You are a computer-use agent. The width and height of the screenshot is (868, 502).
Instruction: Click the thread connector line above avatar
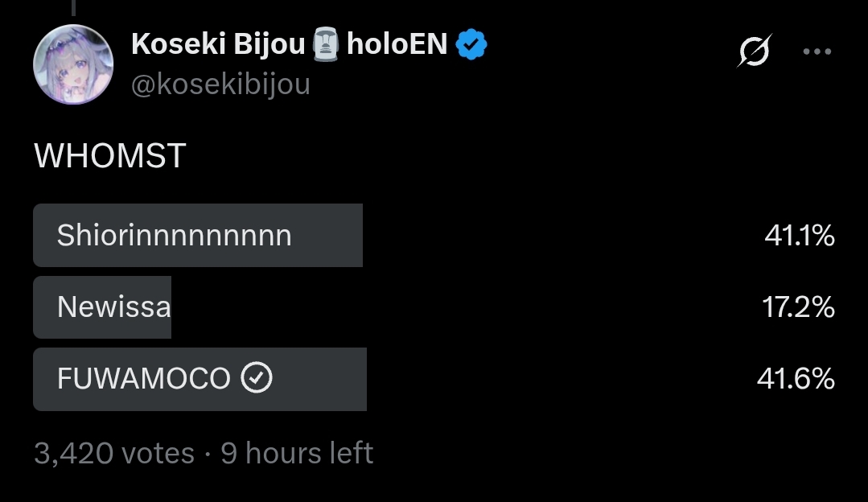coord(73,8)
